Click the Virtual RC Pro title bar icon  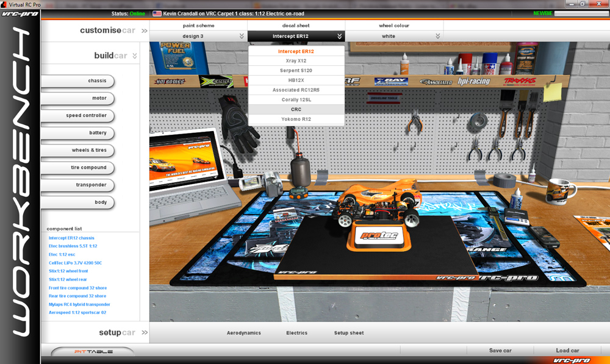pos(4,4)
